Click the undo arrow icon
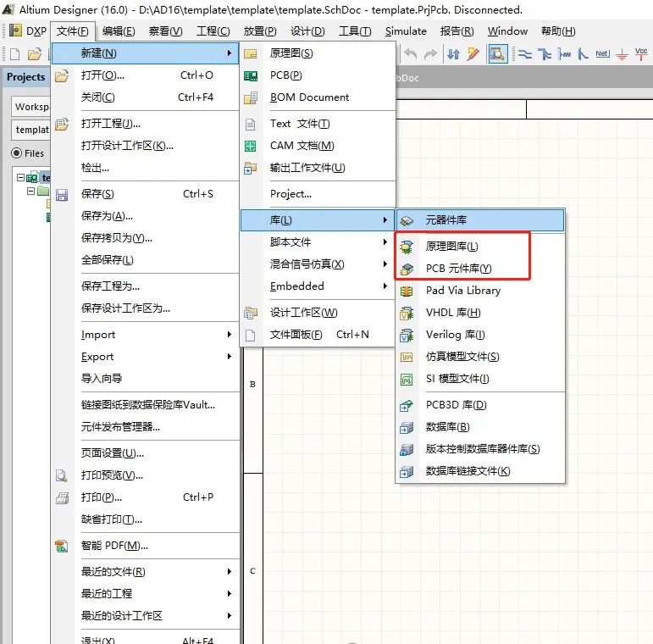Viewport: 653px width, 644px height. (x=411, y=54)
